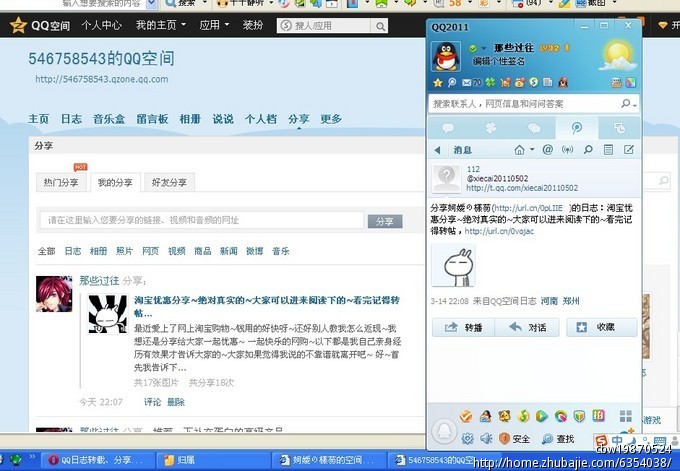Image resolution: width=680 pixels, height=471 pixels.
Task: Click Qzone search magnifier button
Action: [x=380, y=26]
